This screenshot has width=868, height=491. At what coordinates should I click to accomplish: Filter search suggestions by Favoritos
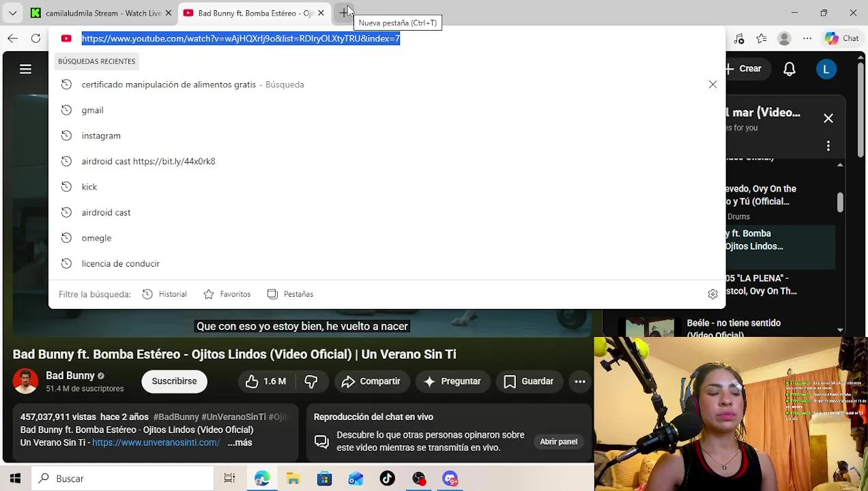point(227,294)
